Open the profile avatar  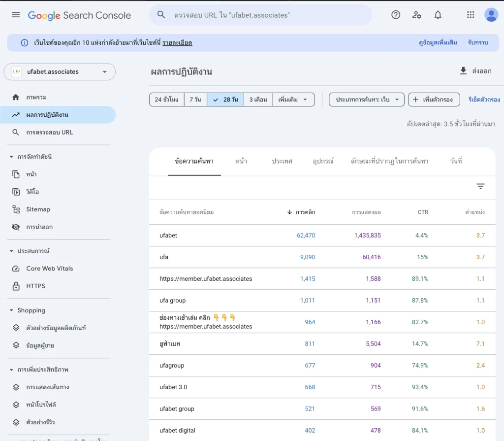[x=491, y=15]
